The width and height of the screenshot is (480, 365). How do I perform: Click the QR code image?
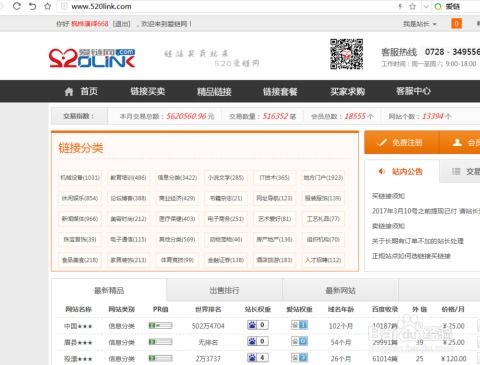[x=346, y=54]
